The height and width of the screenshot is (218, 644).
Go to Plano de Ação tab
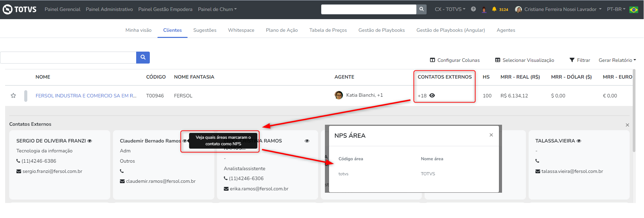pyautogui.click(x=282, y=30)
